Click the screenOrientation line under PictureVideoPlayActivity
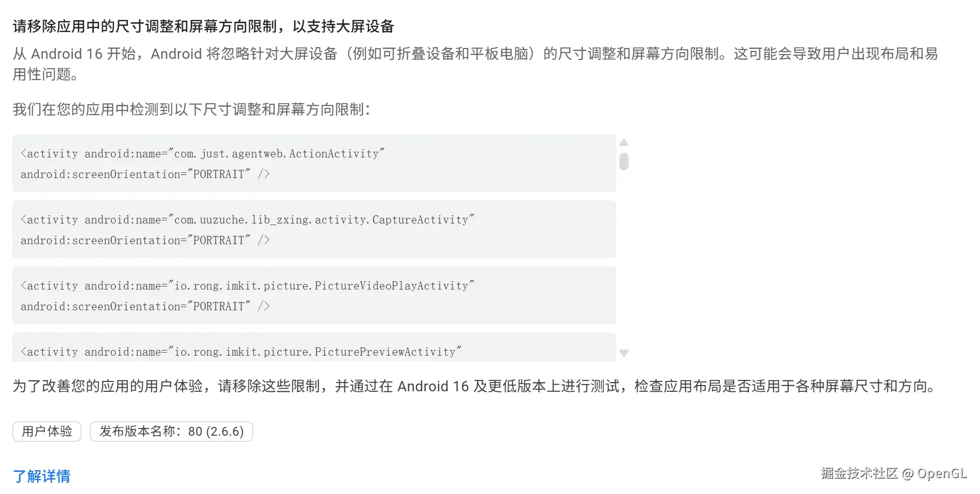 tap(145, 306)
